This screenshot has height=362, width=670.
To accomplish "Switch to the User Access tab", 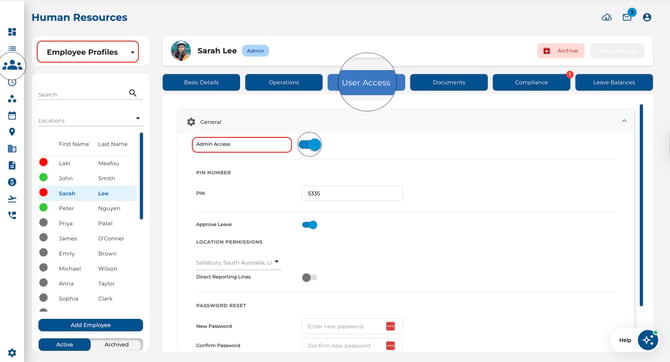I will coord(366,82).
